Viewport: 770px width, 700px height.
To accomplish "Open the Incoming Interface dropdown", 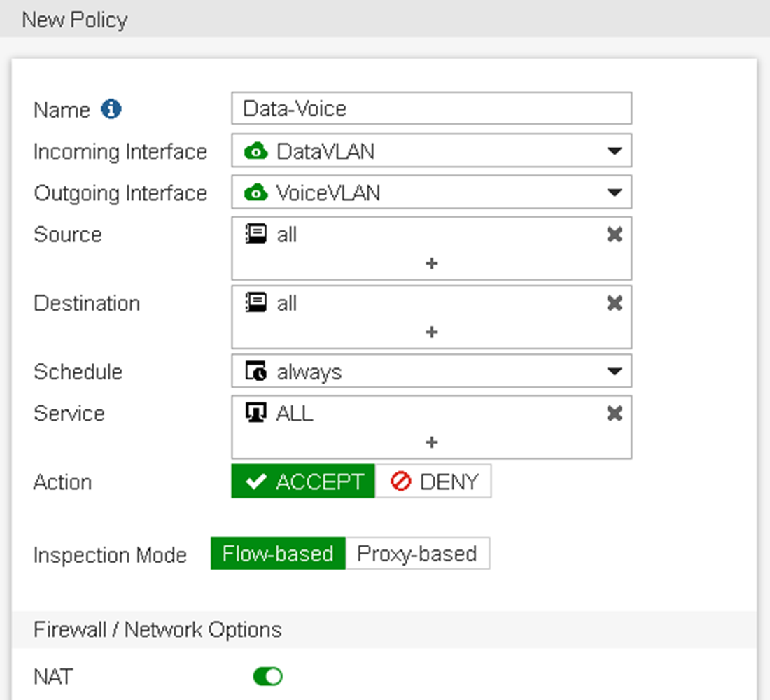I will pos(615,150).
